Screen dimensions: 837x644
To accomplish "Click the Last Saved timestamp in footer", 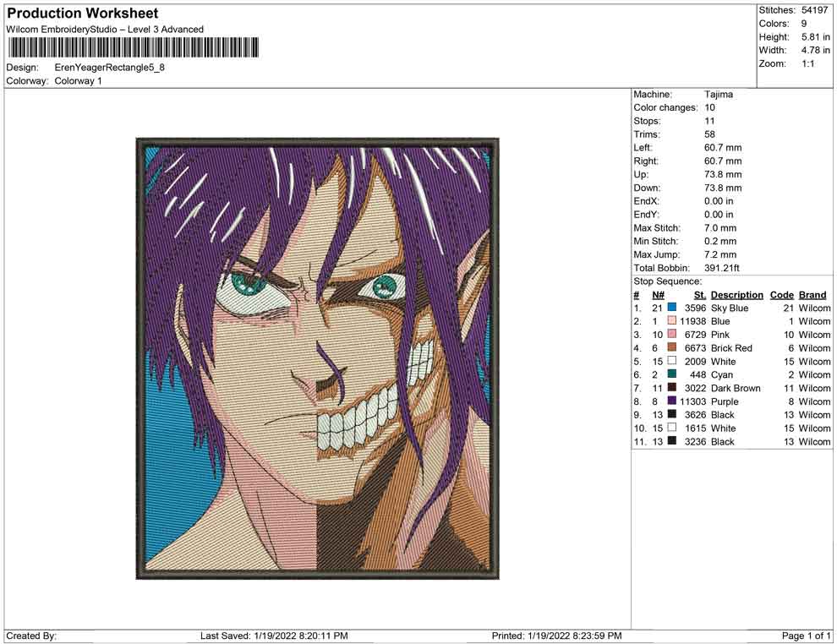I will tap(274, 636).
